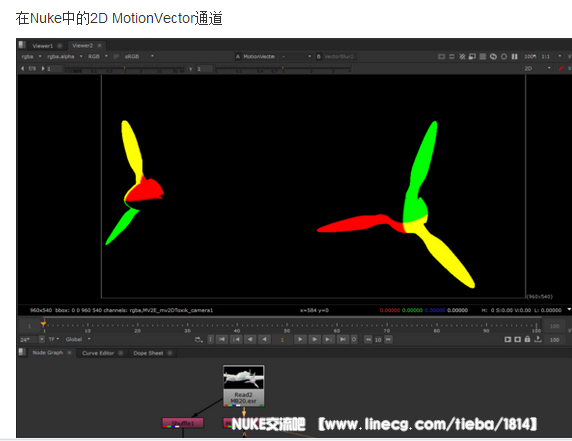The width and height of the screenshot is (572, 441).
Task: Jump to the first frame
Action: pyautogui.click(x=222, y=340)
